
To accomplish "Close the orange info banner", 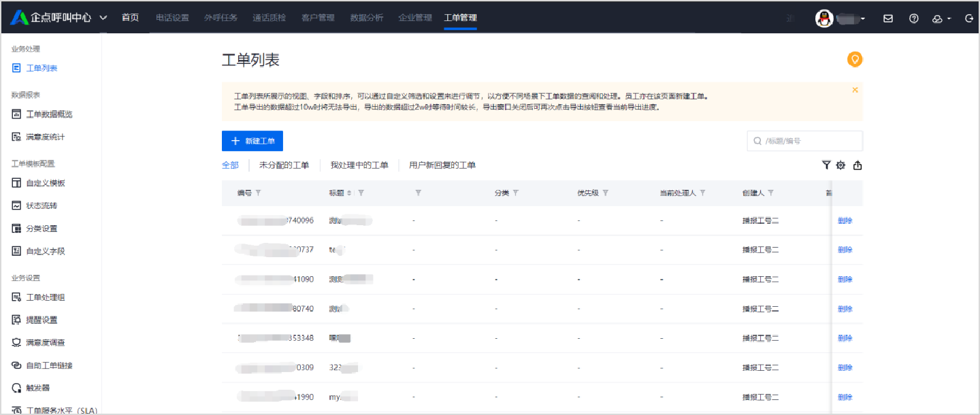I will [855, 90].
